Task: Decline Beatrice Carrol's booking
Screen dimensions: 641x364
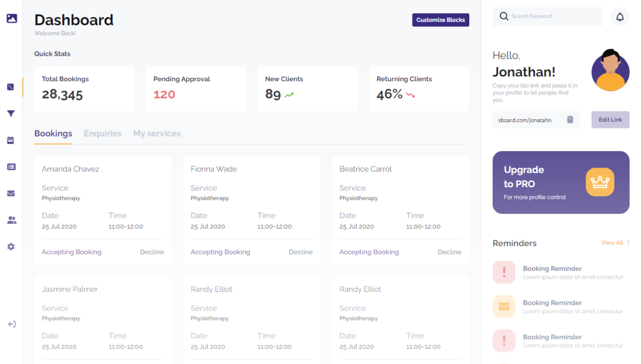Action: click(x=449, y=252)
